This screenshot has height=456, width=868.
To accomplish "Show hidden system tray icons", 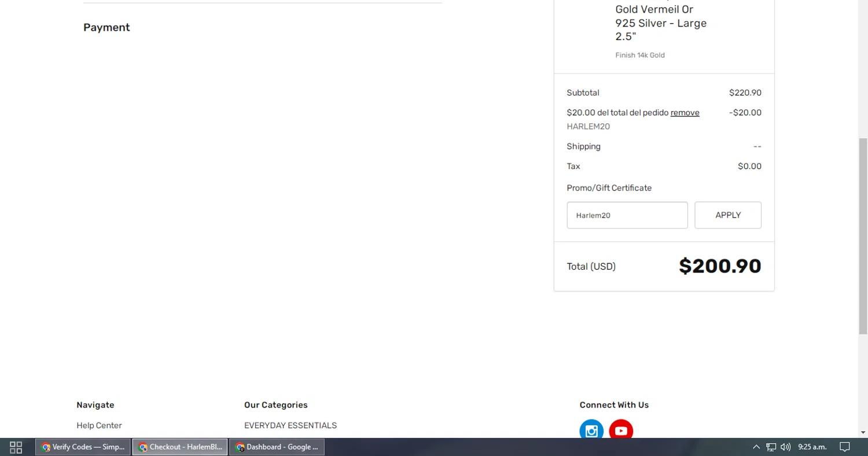I will click(756, 447).
